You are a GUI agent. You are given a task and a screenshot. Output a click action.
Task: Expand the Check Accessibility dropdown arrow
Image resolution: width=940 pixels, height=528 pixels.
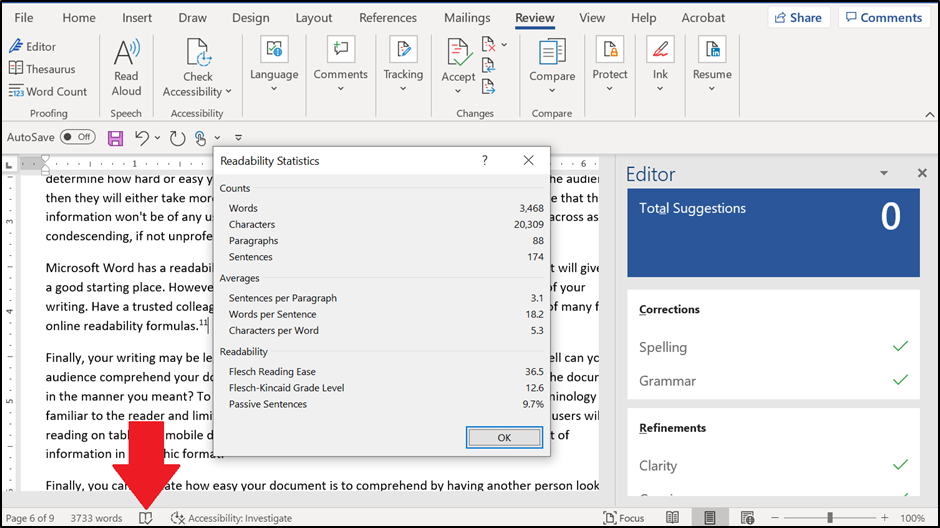click(x=228, y=92)
